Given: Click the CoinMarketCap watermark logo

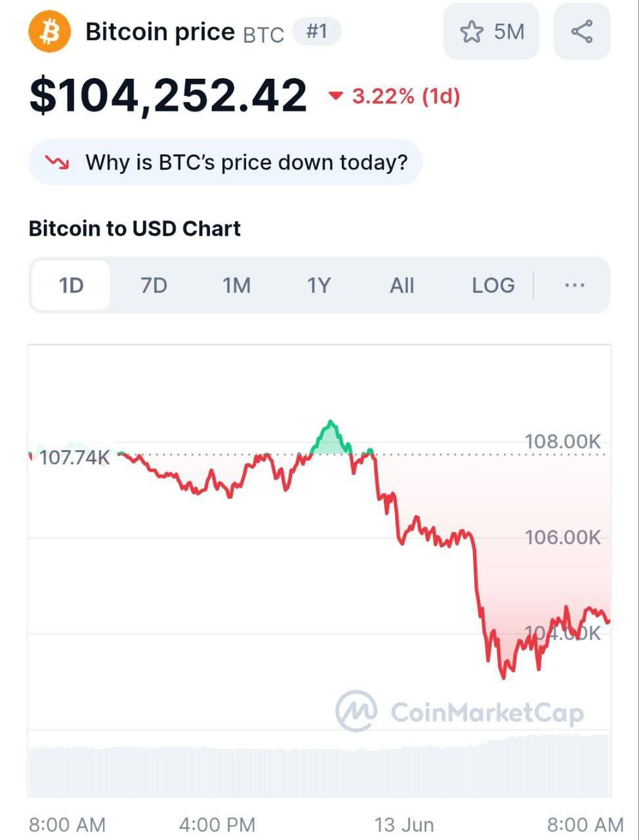Looking at the screenshot, I should [x=356, y=711].
